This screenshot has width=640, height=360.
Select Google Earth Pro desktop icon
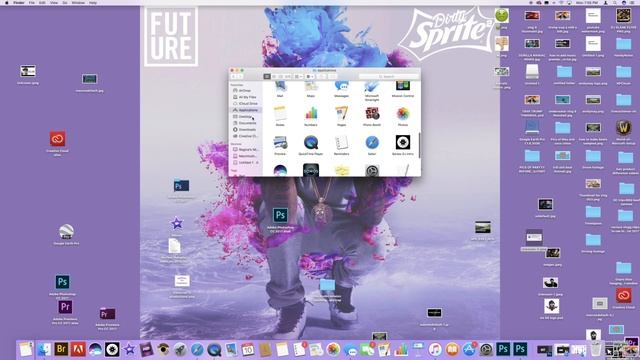(x=66, y=232)
